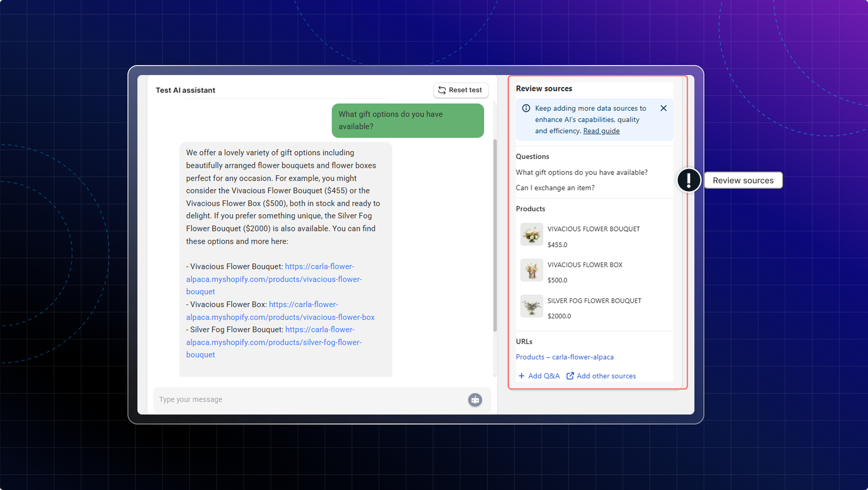Open the Vivacious Flower Box product link
868x490 pixels.
tap(280, 317)
